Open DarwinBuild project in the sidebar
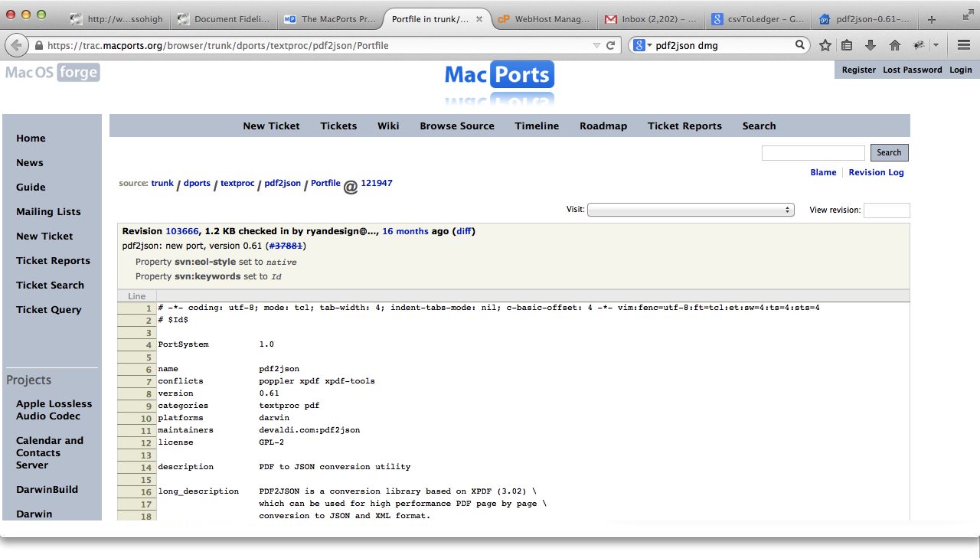Image resolution: width=980 pixels, height=558 pixels. 47,489
